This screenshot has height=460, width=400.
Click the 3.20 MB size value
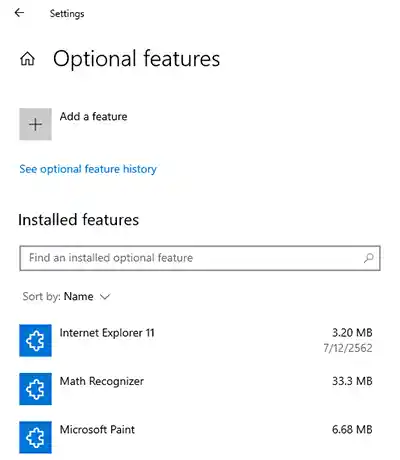(352, 333)
